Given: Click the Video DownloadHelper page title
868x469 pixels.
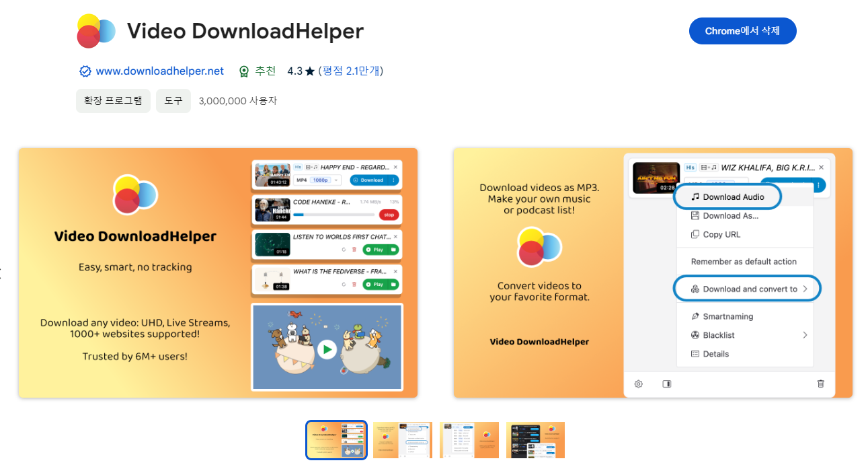Looking at the screenshot, I should tap(245, 32).
